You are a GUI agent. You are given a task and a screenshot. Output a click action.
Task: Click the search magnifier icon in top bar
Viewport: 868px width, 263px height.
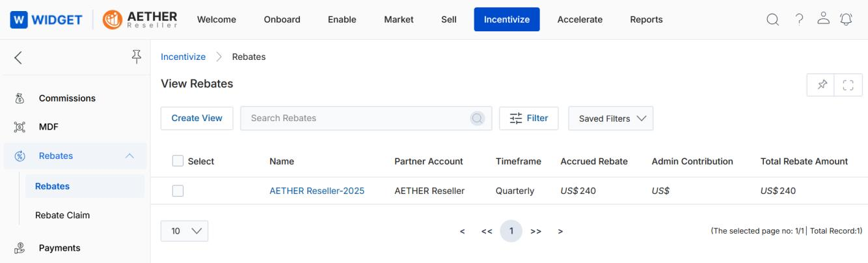tap(772, 20)
